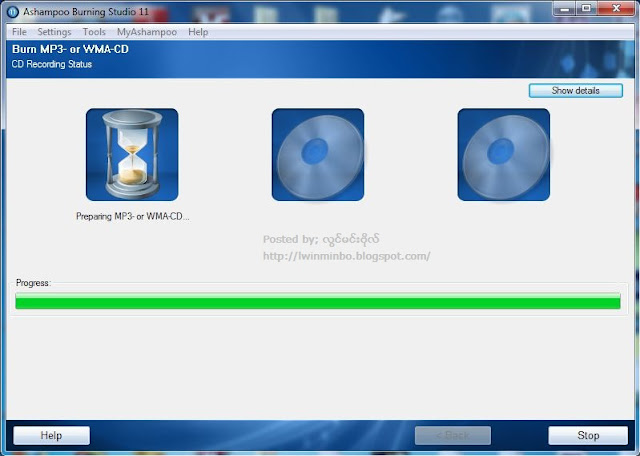Viewport: 640px width, 456px height.
Task: Minimize the Ashampoo window
Action: (564, 9)
